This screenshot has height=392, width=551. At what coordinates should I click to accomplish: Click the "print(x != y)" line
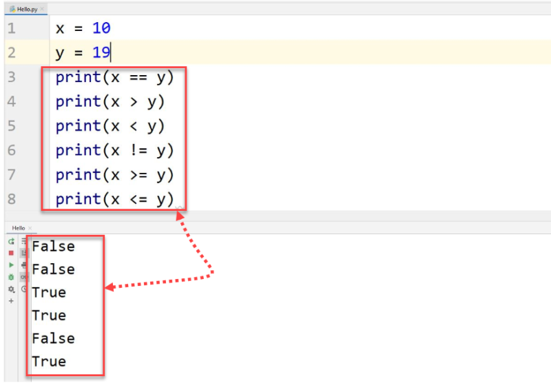(114, 150)
